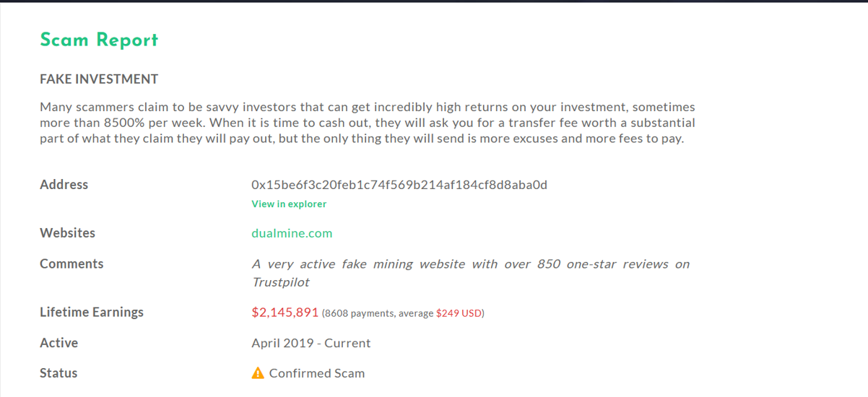
Task: Click the Address field label
Action: point(64,185)
